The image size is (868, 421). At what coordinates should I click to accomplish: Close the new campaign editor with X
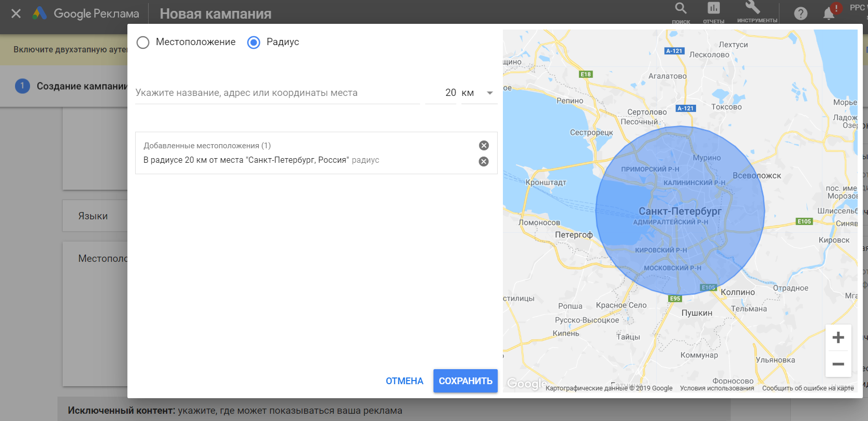point(16,13)
